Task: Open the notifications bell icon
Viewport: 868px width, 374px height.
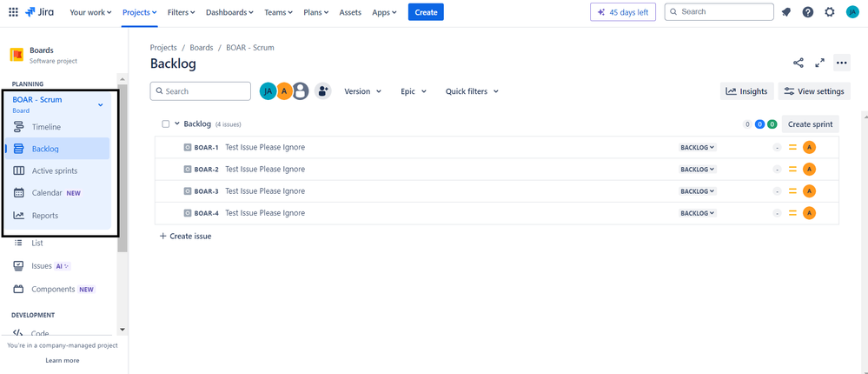Action: [786, 11]
